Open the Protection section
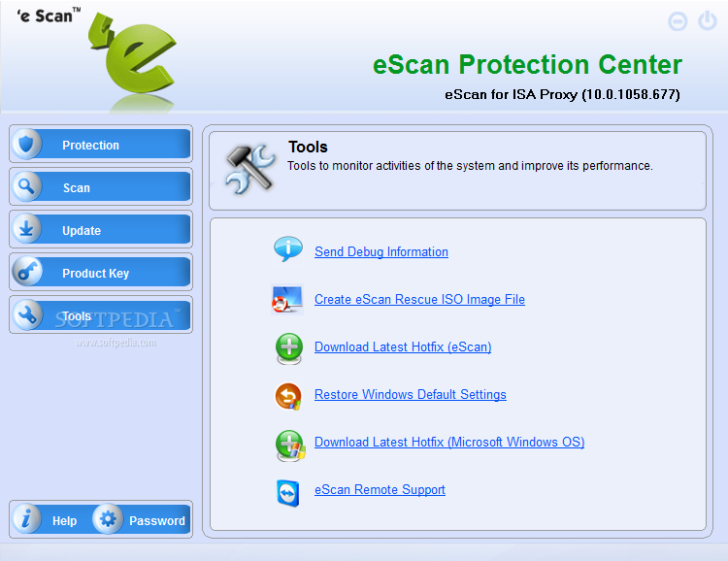Viewport: 728px width, 561px height. tap(101, 145)
